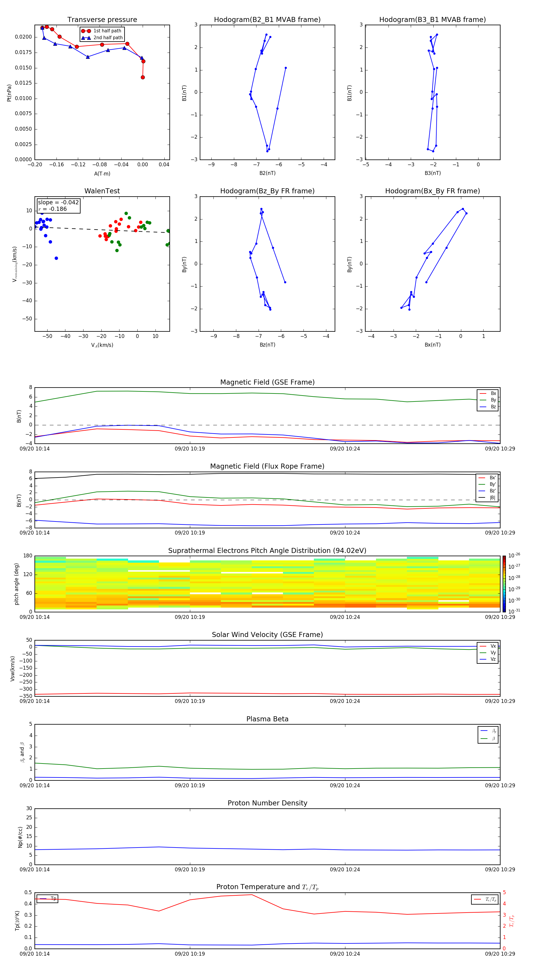Select "Bx" in the GSE magnetic field legend

[488, 393]
